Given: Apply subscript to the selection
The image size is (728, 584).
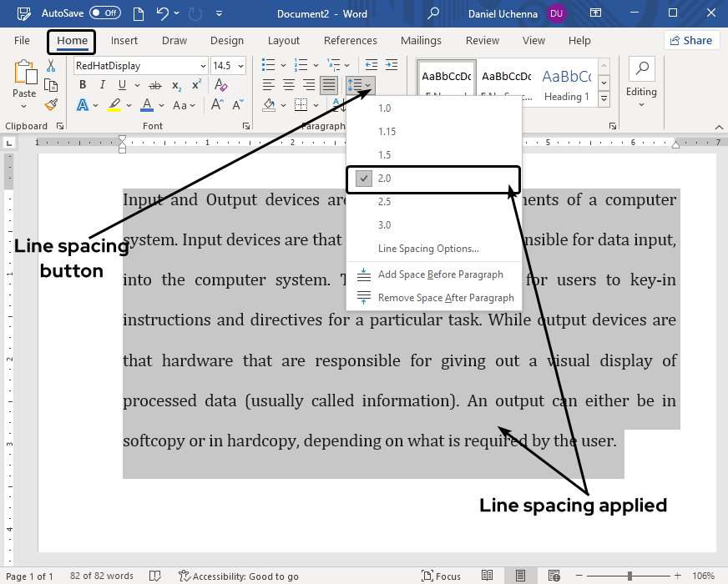Looking at the screenshot, I should (x=175, y=85).
